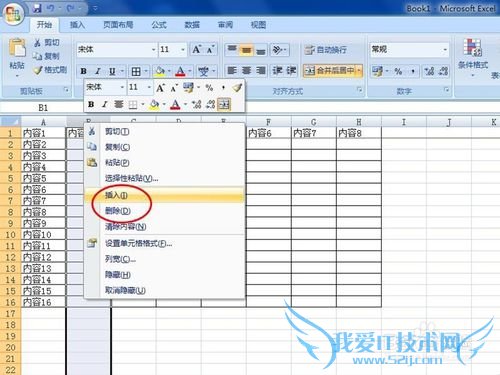Toggle Bold in the ribbon font group
500x375 pixels.
[84, 71]
